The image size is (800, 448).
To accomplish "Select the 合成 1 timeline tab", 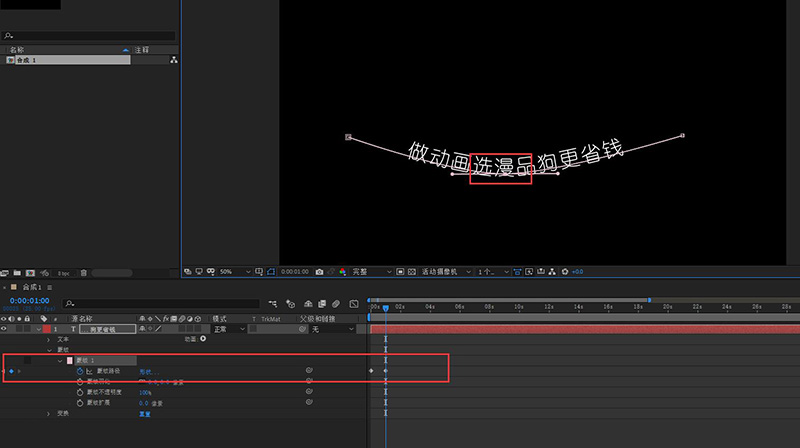I will coord(32,287).
